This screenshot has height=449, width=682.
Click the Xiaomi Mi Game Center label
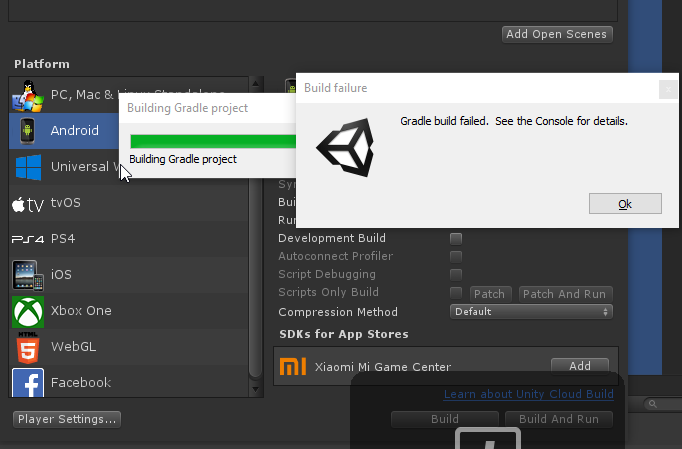pyautogui.click(x=383, y=367)
